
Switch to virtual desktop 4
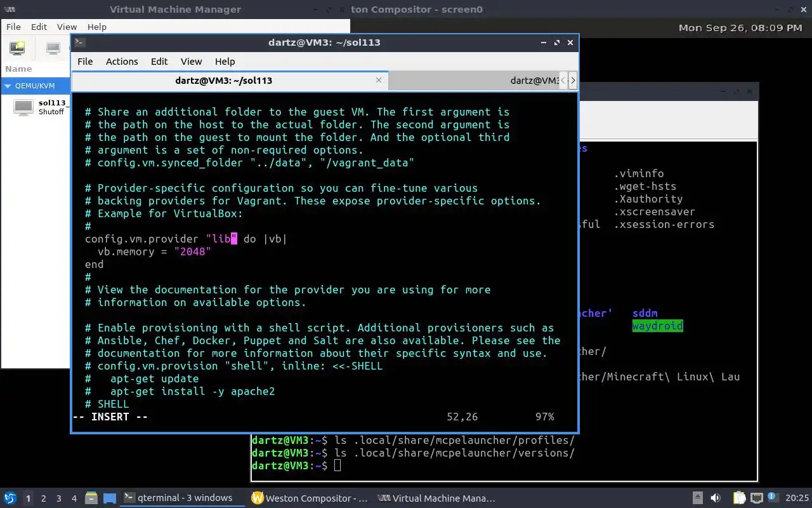click(x=74, y=498)
